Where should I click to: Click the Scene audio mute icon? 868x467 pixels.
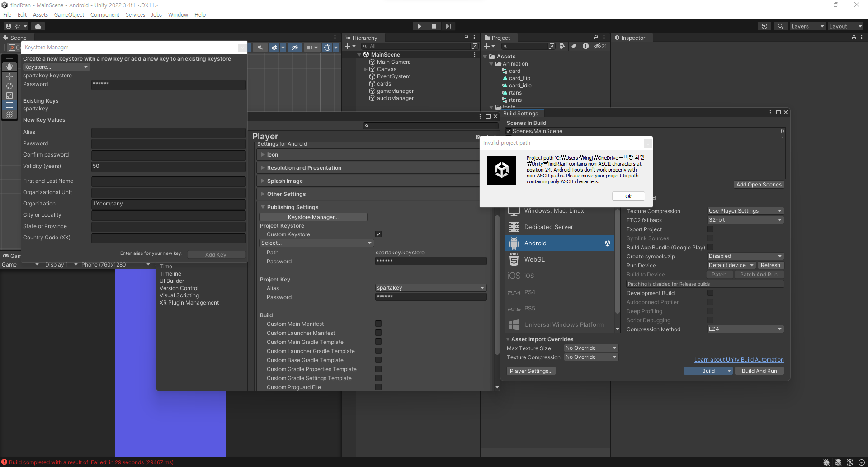point(260,47)
